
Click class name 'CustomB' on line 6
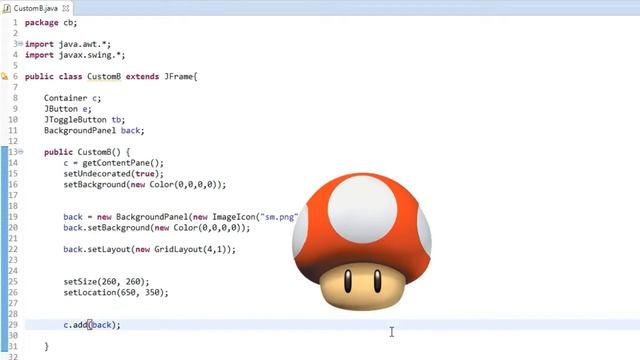tap(104, 77)
